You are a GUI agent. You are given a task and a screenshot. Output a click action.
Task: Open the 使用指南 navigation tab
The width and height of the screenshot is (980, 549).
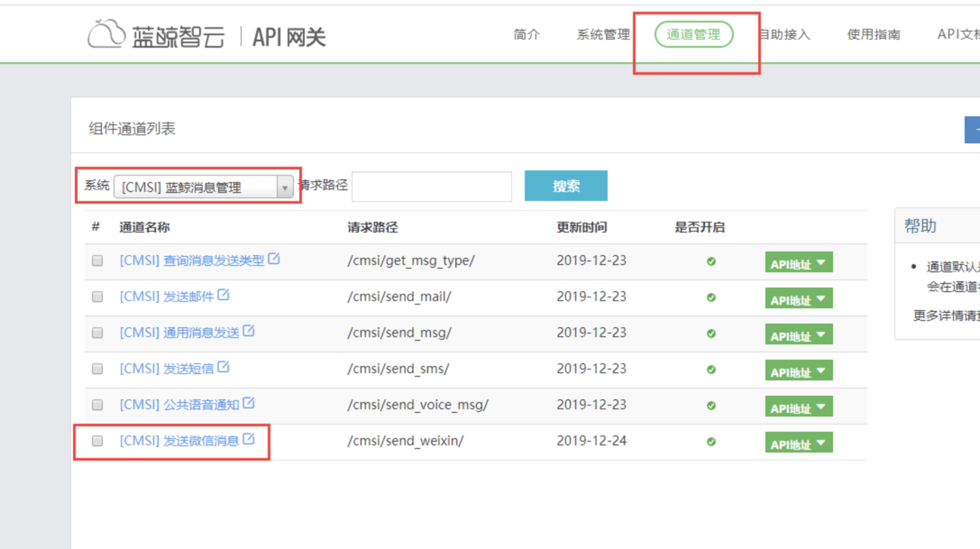point(874,34)
